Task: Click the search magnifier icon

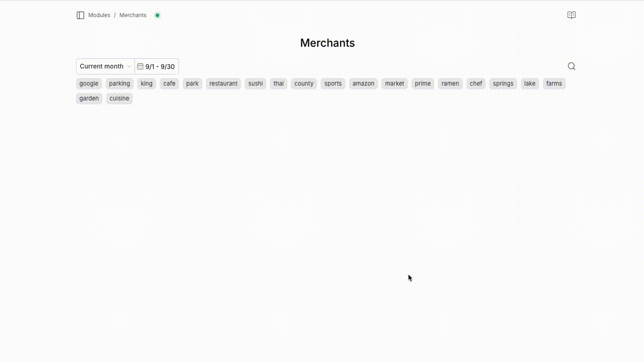Action: pos(572,66)
